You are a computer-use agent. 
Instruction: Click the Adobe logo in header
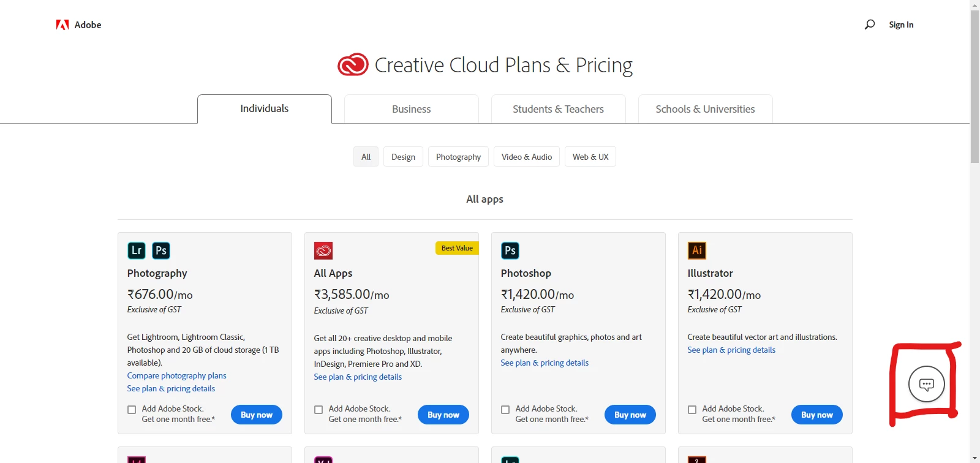62,24
